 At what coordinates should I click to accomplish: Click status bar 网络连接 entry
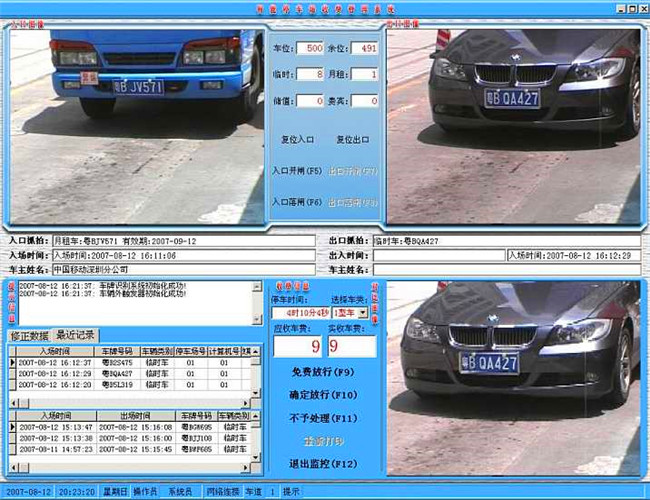pos(223,492)
